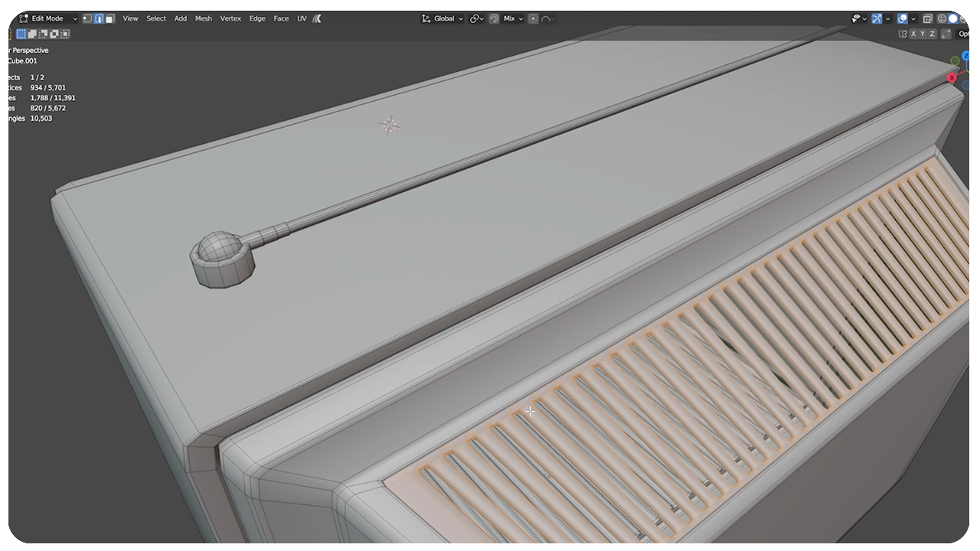Open the Vertex menu
980x551 pixels.
(230, 18)
